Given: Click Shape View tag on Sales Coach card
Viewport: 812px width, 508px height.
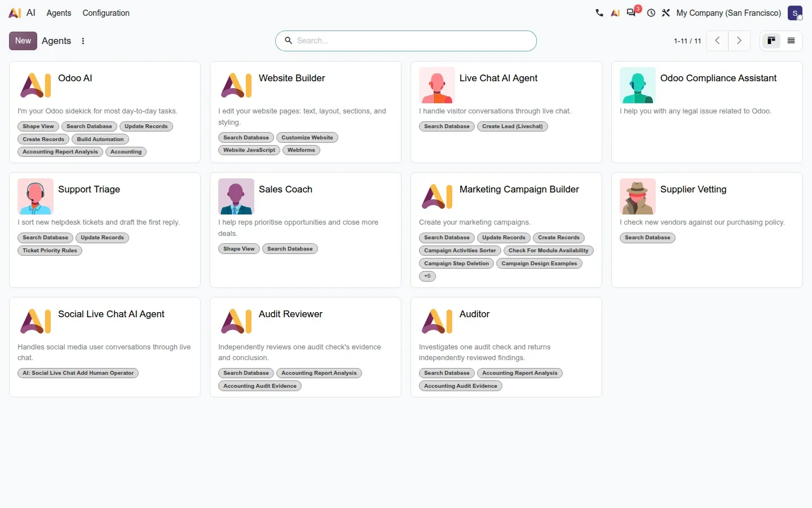Looking at the screenshot, I should [x=239, y=249].
